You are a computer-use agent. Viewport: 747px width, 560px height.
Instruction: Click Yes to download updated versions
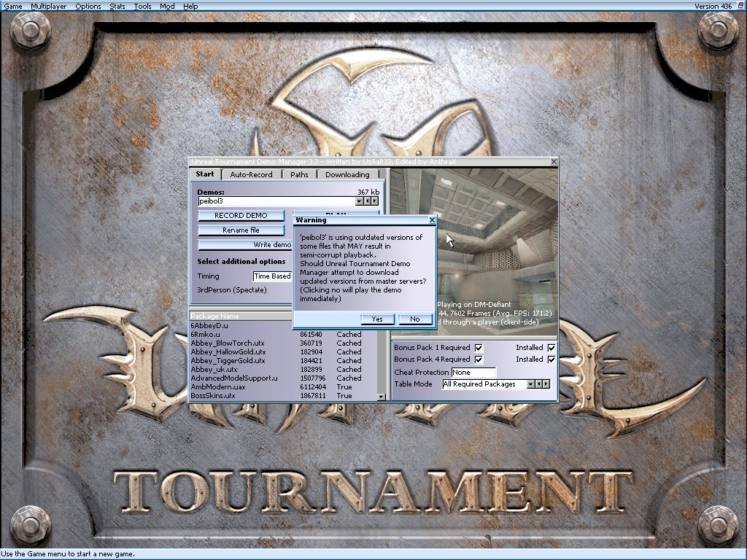coord(377,319)
